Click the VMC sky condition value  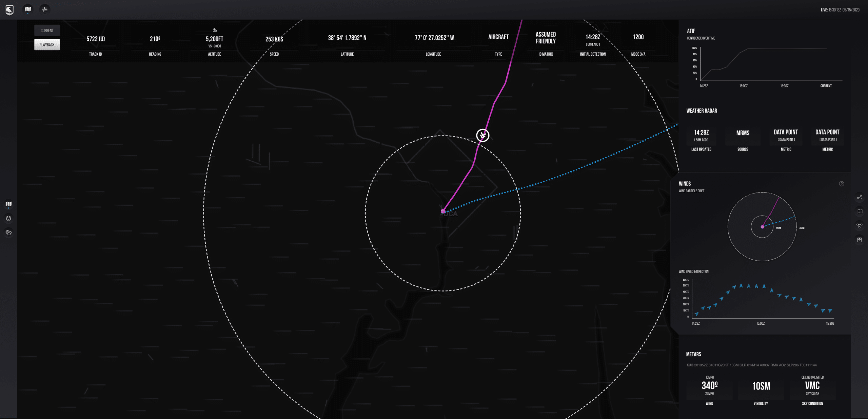pos(812,386)
